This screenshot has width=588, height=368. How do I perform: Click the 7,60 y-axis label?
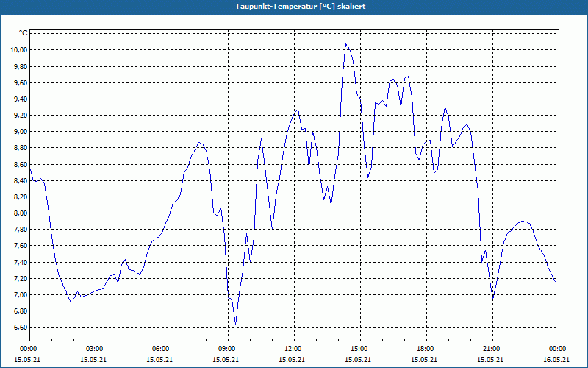coord(21,246)
